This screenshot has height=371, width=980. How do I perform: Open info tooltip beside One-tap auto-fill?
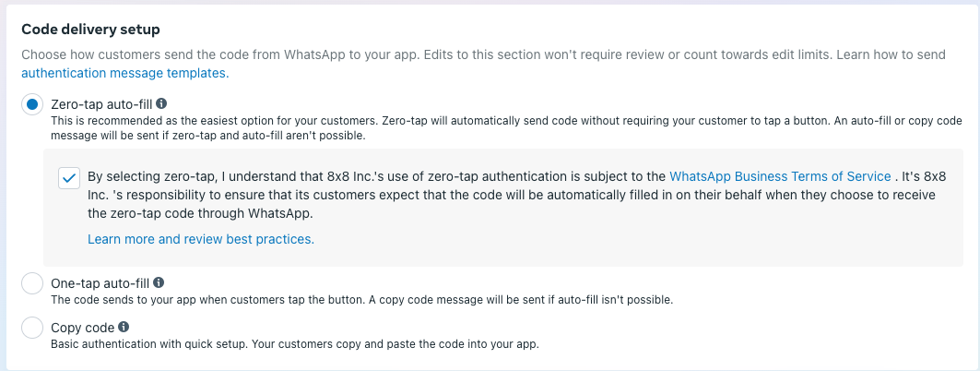click(x=159, y=282)
